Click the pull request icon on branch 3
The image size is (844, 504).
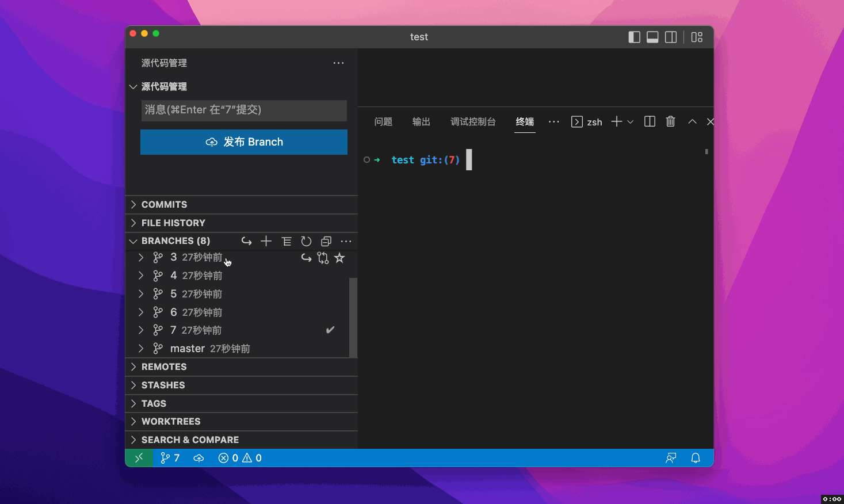pyautogui.click(x=323, y=258)
